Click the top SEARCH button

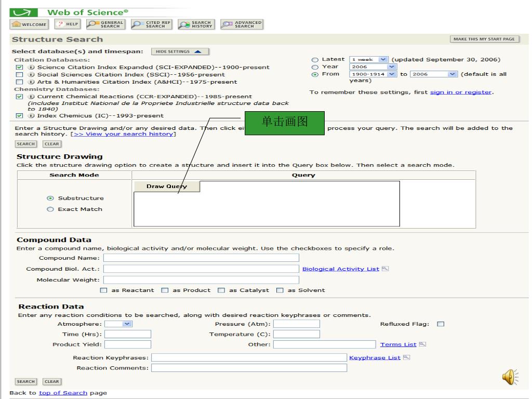click(26, 144)
